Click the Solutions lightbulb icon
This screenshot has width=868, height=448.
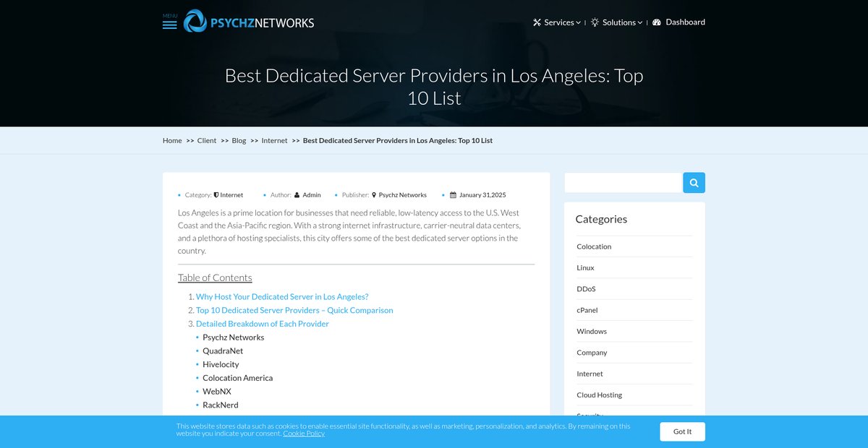(595, 22)
